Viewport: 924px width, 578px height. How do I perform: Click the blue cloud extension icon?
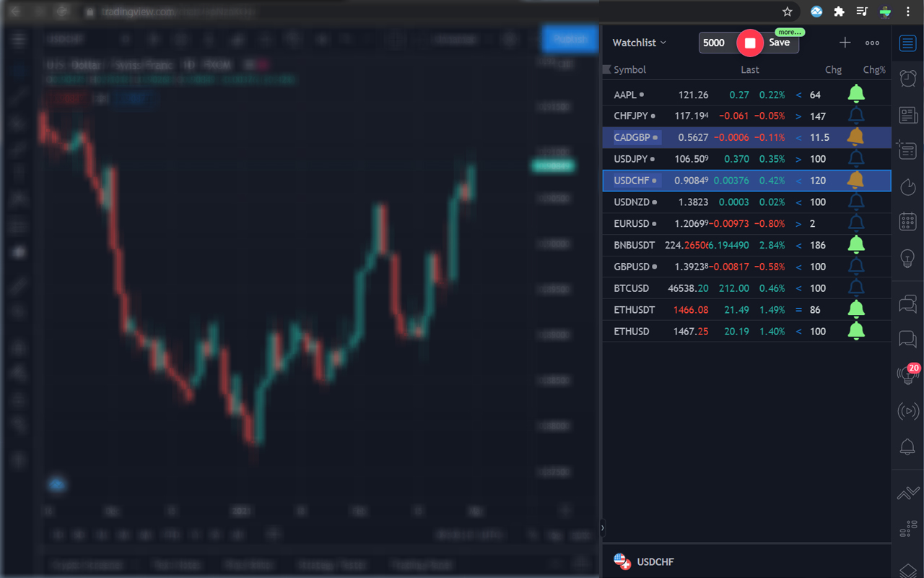pyautogui.click(x=816, y=12)
